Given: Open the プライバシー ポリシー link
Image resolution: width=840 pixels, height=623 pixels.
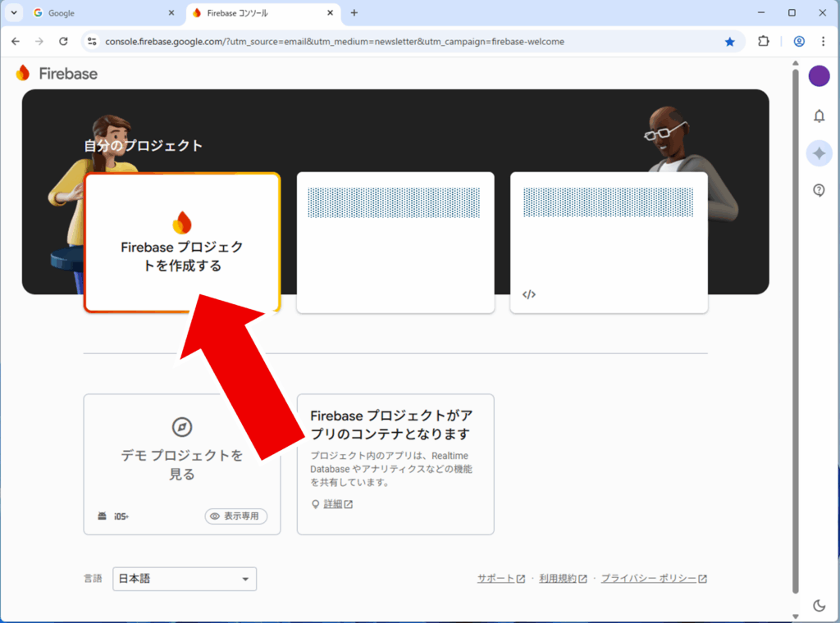Looking at the screenshot, I should click(654, 579).
